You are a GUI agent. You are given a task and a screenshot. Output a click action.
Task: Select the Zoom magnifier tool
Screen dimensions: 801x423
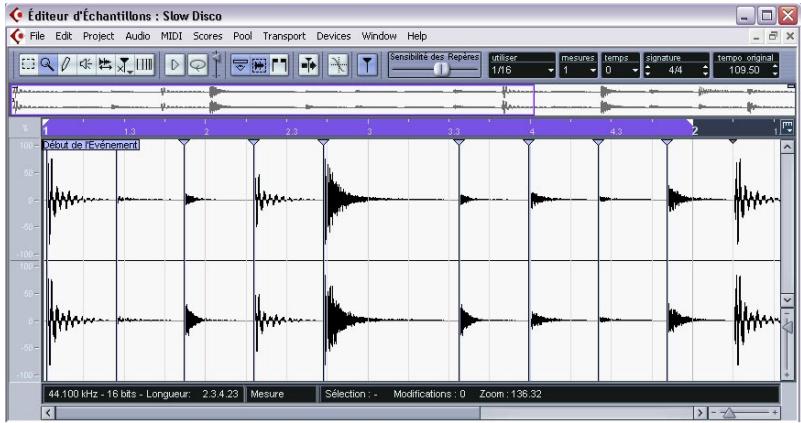tap(47, 65)
